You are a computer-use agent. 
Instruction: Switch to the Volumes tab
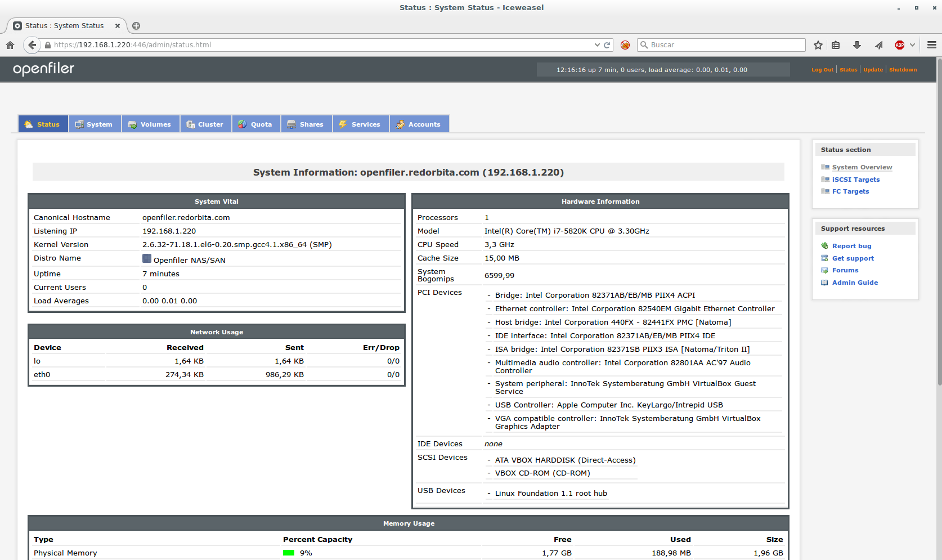tap(150, 124)
